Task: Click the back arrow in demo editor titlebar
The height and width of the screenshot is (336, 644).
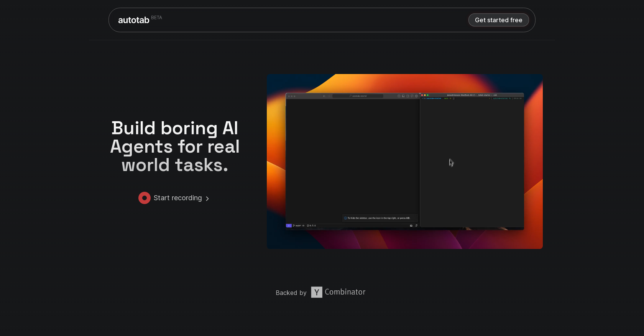Action: coord(324,96)
